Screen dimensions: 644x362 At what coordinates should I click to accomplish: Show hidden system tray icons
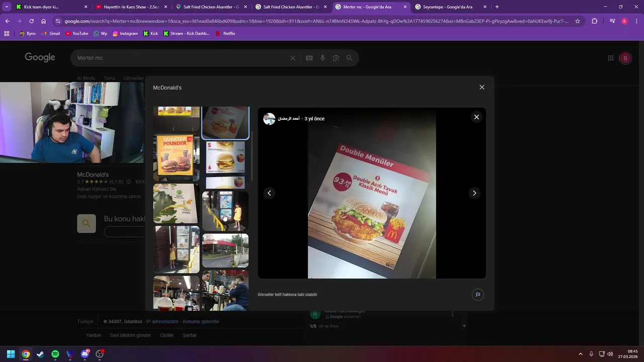[580, 354]
